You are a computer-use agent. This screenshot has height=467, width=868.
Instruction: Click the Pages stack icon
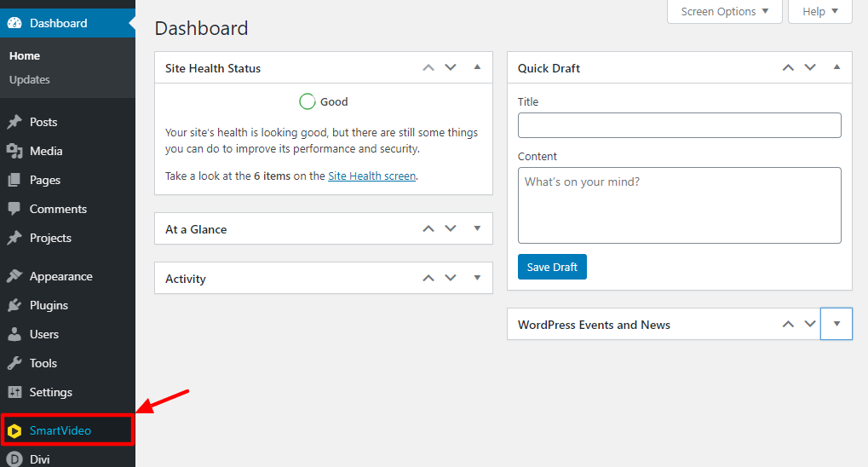14,180
